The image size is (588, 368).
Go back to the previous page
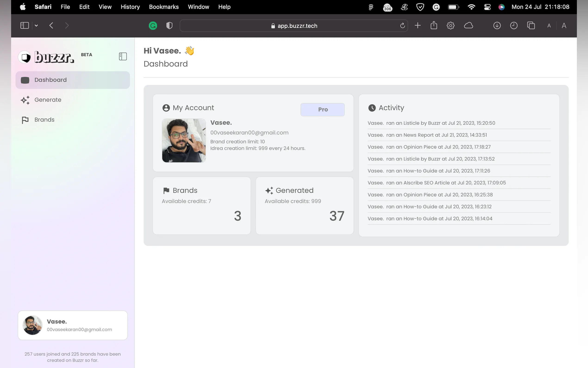coord(51,25)
